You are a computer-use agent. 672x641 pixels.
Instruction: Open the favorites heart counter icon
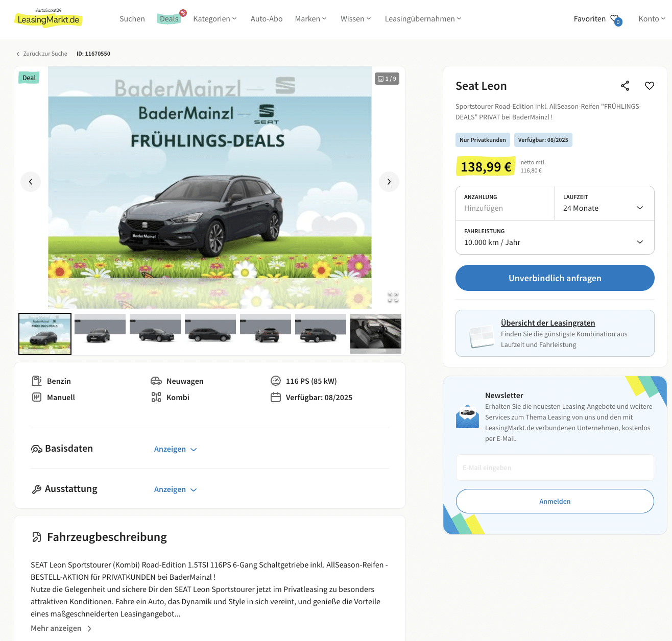(616, 19)
